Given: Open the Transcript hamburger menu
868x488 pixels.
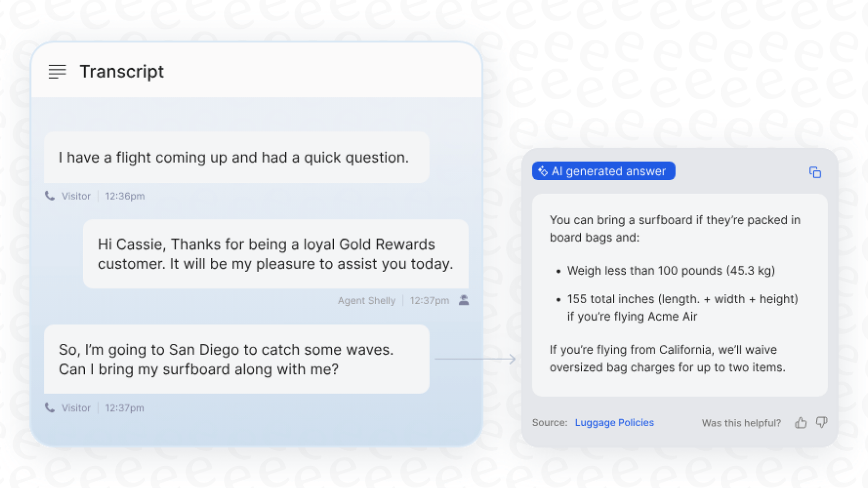Looking at the screenshot, I should click(x=57, y=72).
